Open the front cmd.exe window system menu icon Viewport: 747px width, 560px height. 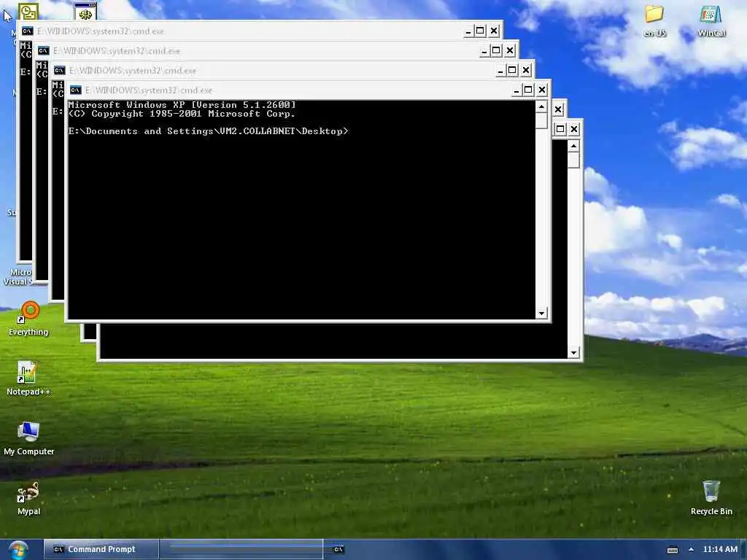click(x=75, y=90)
